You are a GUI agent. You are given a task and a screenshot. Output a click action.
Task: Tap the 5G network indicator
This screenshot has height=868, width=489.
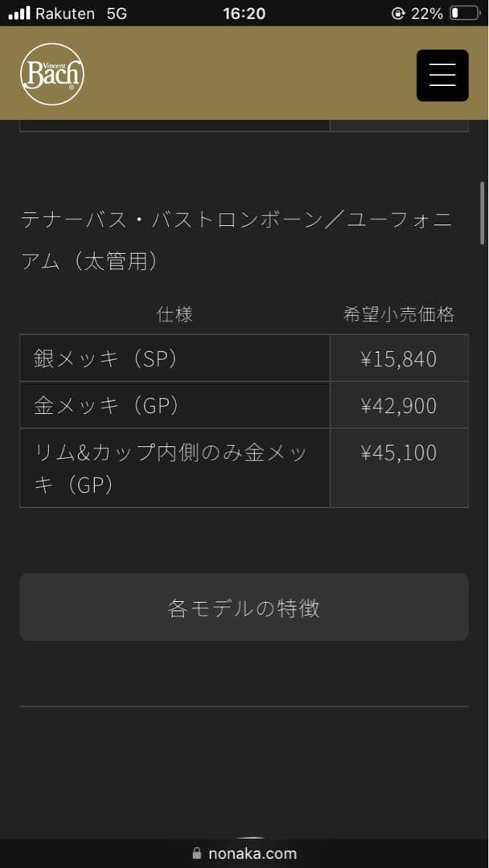[117, 13]
